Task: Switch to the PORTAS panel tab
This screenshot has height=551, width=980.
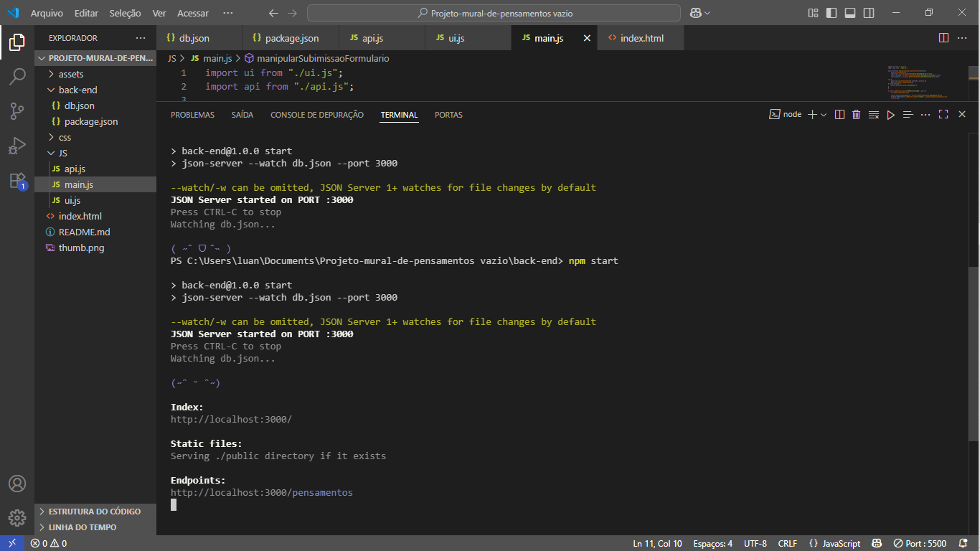Action: tap(448, 115)
